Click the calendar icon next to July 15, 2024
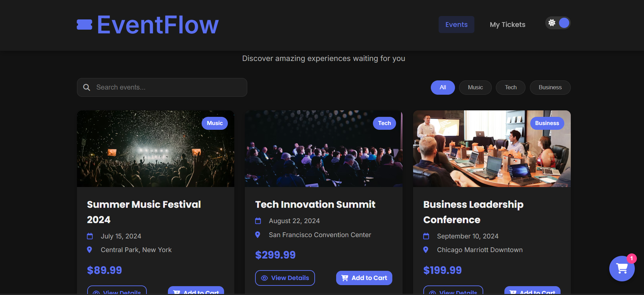The width and height of the screenshot is (644, 295). pos(90,236)
